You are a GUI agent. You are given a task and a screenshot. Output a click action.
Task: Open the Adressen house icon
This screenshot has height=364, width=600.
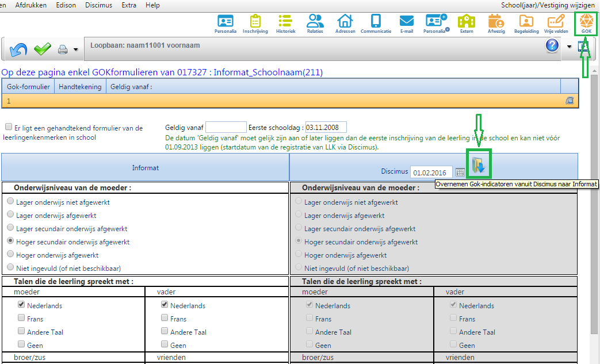pos(345,24)
